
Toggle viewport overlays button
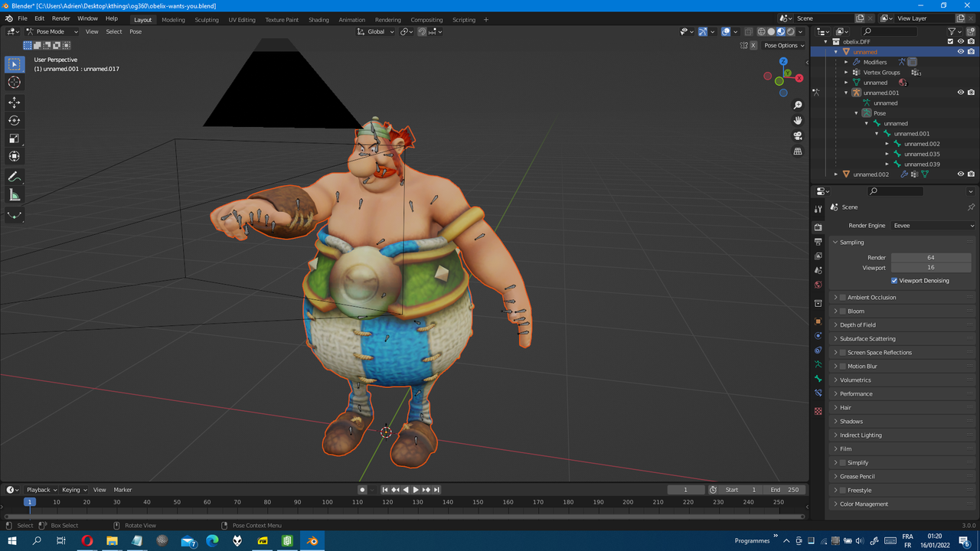(725, 32)
